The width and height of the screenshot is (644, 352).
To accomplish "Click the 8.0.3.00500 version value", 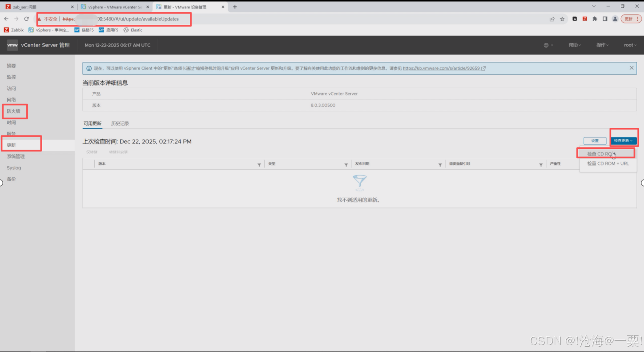I will [323, 105].
